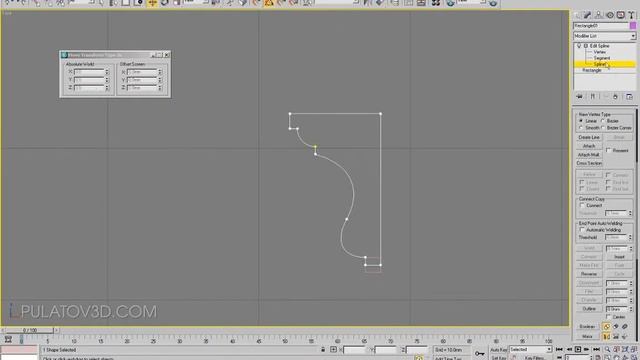Select Mirror Vertically icon

pyautogui.click(x=616, y=336)
